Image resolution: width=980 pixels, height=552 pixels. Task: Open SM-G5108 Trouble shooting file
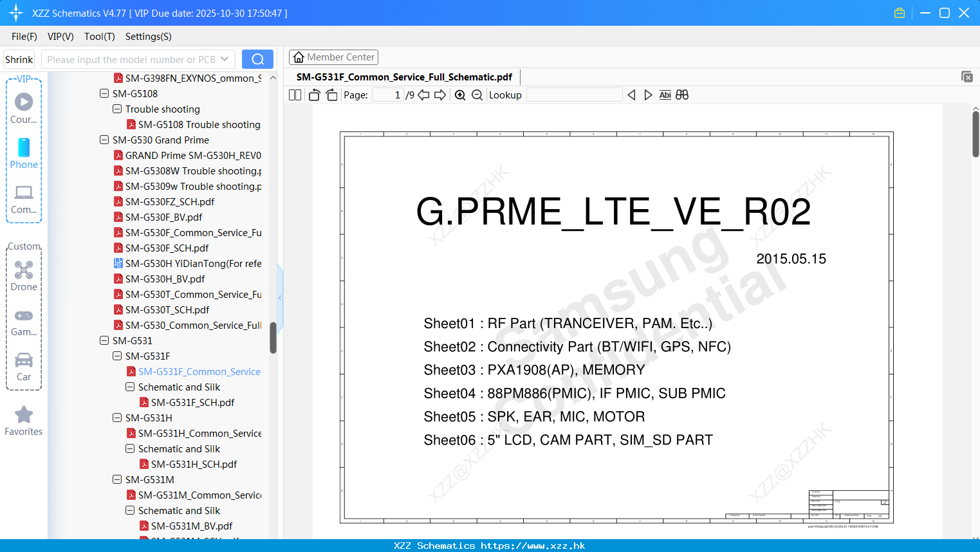(193, 125)
